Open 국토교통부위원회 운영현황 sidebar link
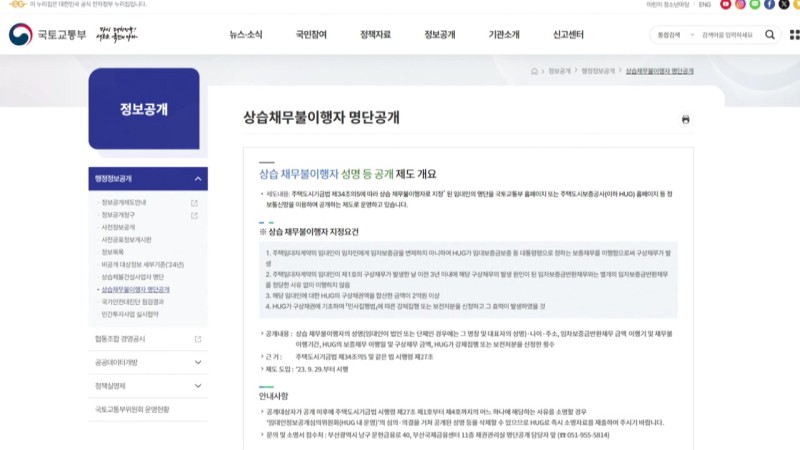Image resolution: width=800 pixels, height=450 pixels. click(x=132, y=409)
